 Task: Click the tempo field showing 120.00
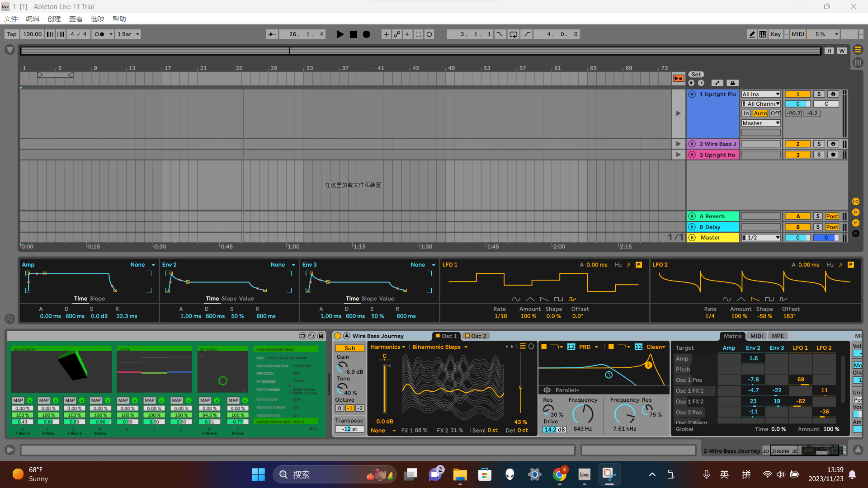[32, 34]
